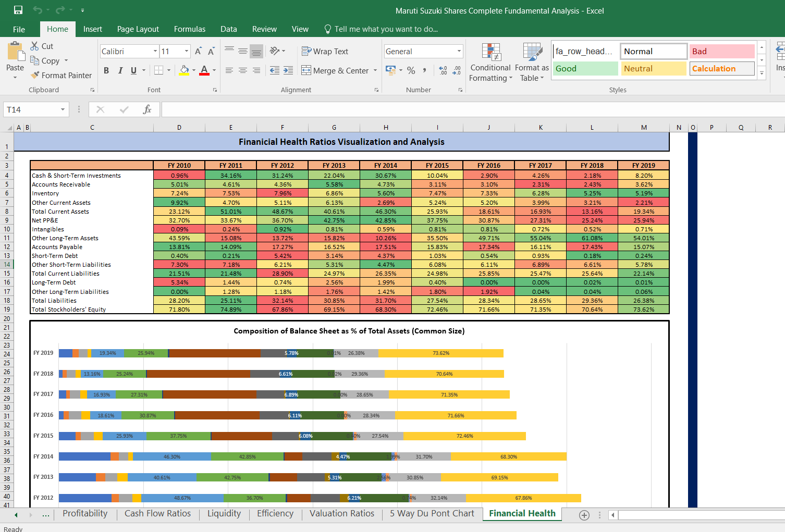Increase the cell indent

[x=288, y=70]
